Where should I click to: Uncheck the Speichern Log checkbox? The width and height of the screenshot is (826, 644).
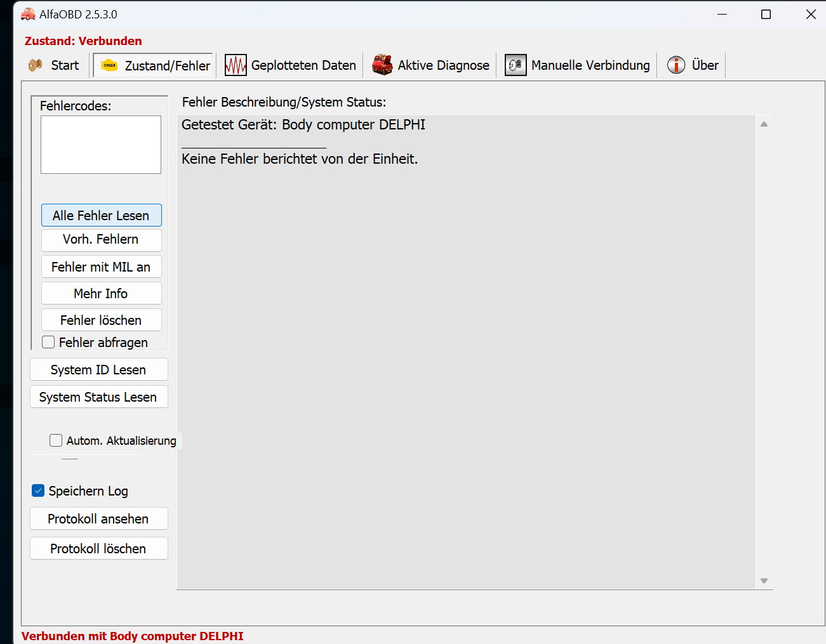coord(38,490)
